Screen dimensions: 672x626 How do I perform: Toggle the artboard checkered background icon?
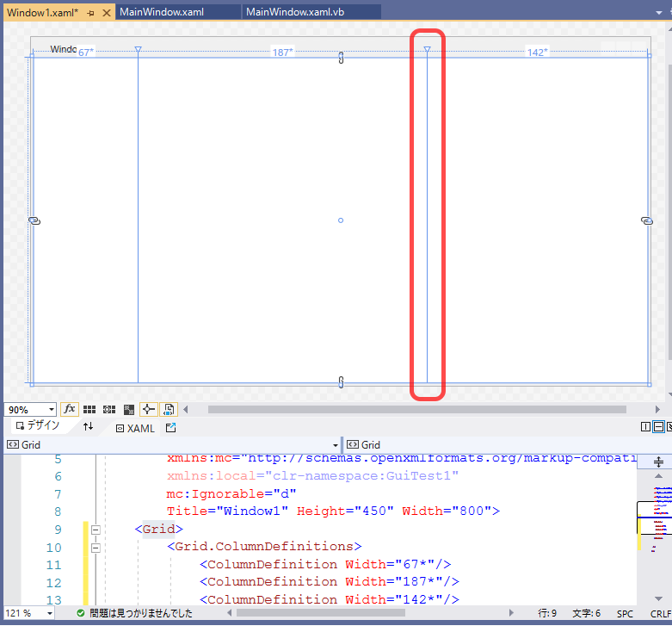pyautogui.click(x=128, y=410)
